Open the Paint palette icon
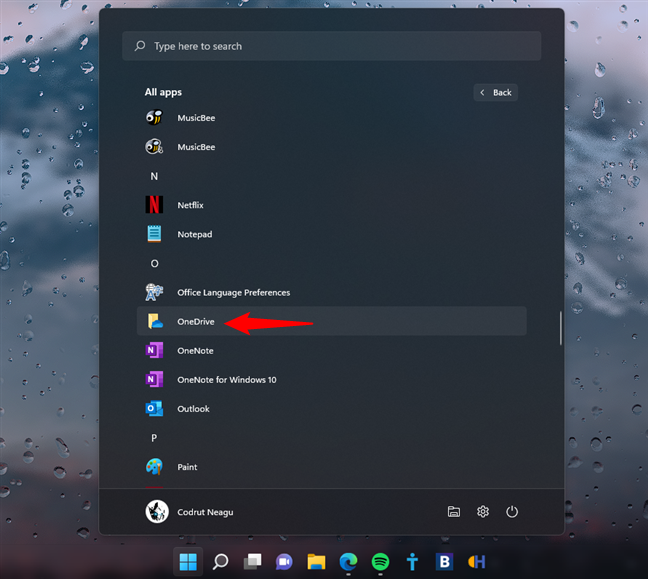Viewport: 648px width, 579px height. pyautogui.click(x=154, y=467)
